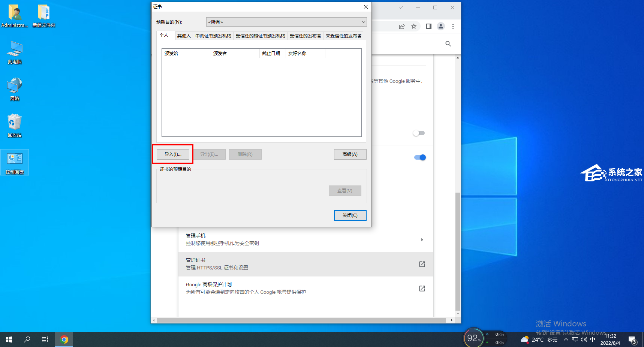
Task: Enable the switched-off gray toggle
Action: [419, 133]
